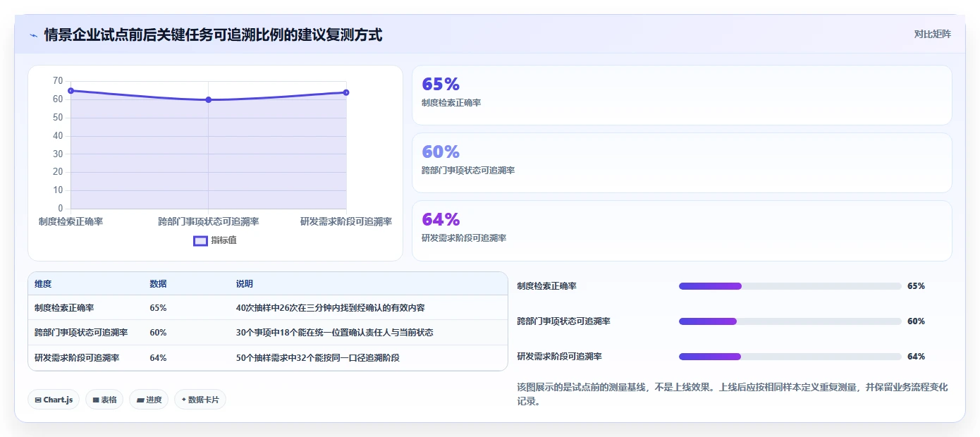980x437 pixels.
Task: Select the 跨部门事项状态可追溯率 data point on the line chart
Action: (209, 100)
